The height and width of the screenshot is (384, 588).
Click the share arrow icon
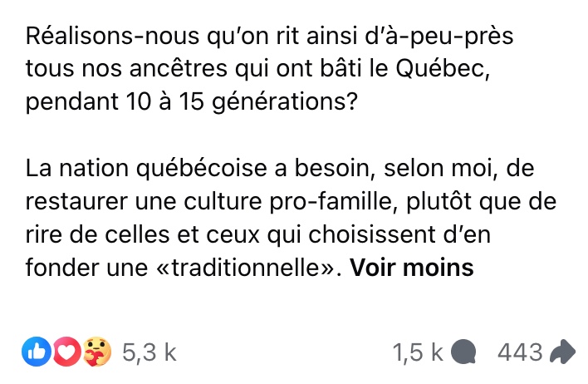tap(563, 352)
